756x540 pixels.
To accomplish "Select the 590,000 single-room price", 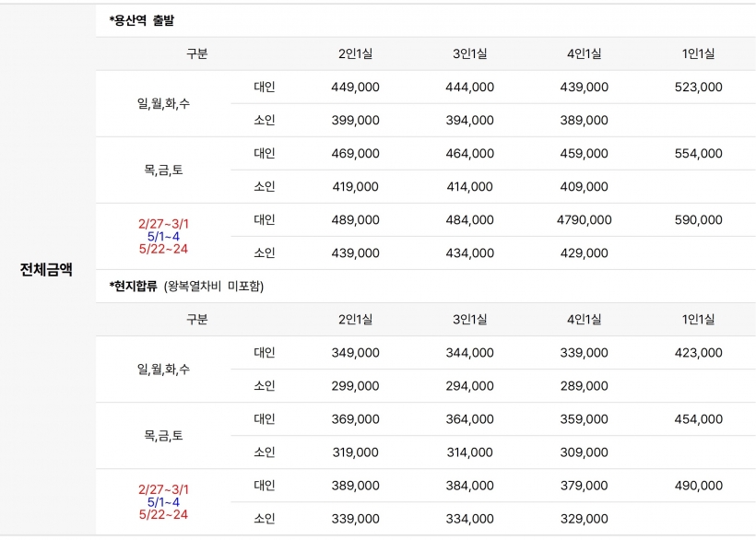I will (698, 220).
